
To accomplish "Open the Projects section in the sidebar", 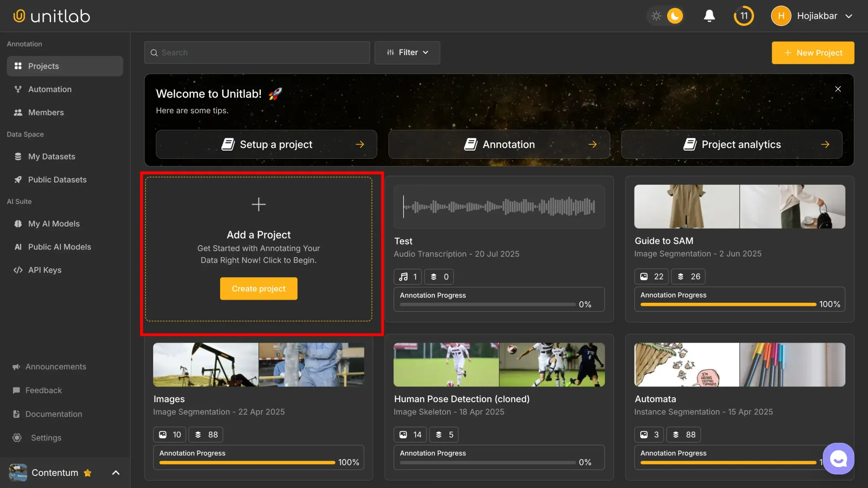I will point(43,66).
